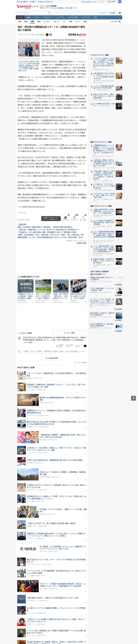
Task: Share the article on Facebook
Action: pos(51,35)
